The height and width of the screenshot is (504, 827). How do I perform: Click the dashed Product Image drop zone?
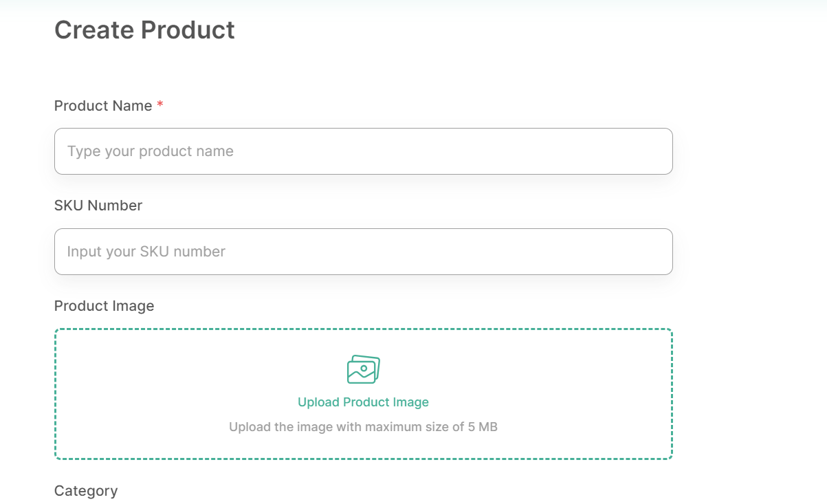click(363, 394)
